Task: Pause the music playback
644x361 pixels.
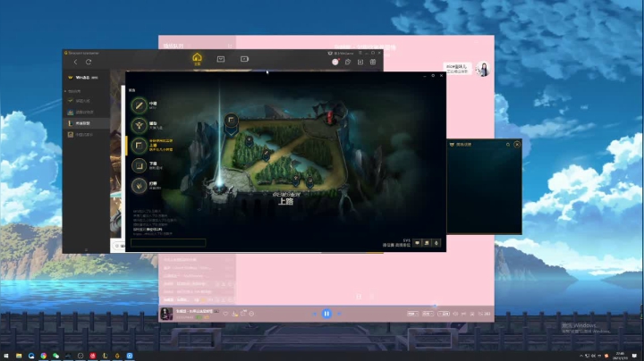Action: pyautogui.click(x=326, y=314)
